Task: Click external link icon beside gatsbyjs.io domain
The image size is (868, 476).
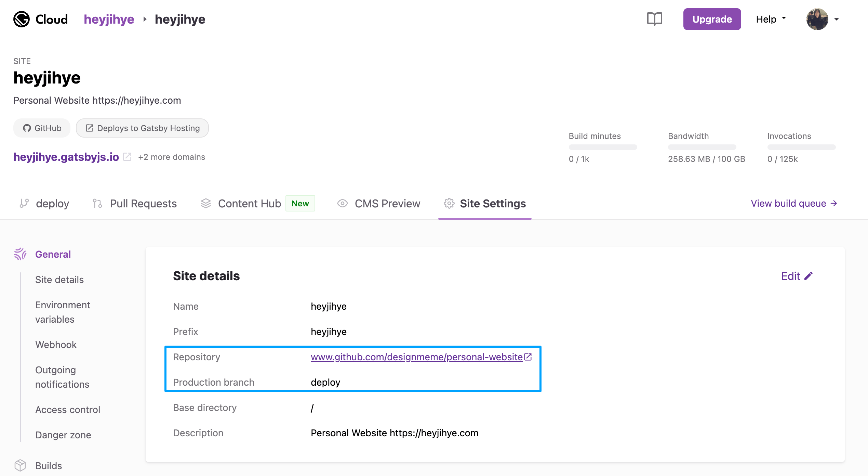Action: 127,157
